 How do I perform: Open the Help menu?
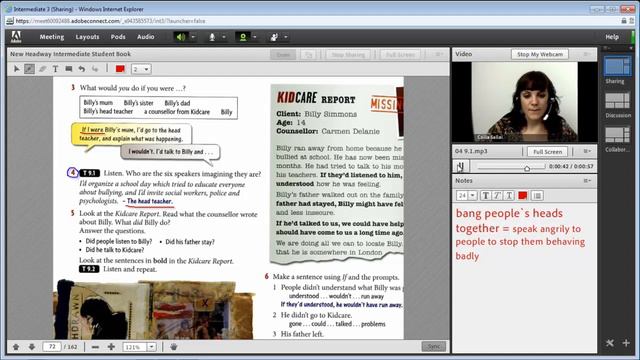(x=612, y=37)
